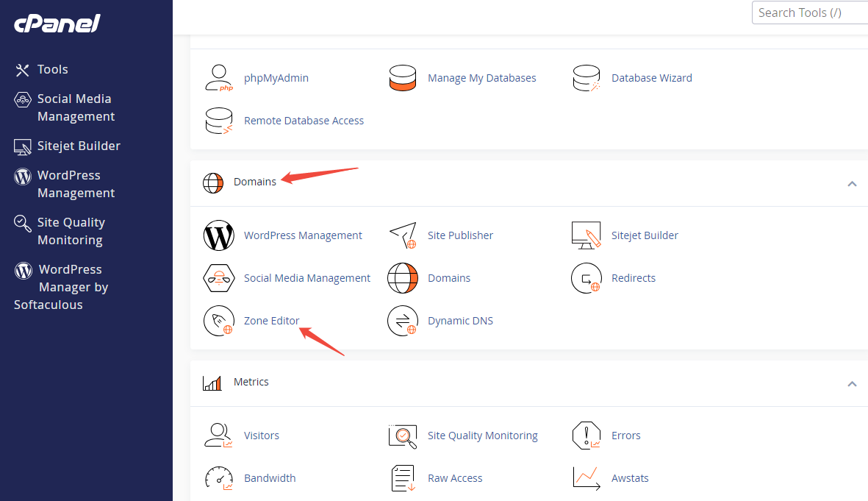Open the phpMyAdmin link
Viewport: 868px width, 501px height.
point(276,78)
